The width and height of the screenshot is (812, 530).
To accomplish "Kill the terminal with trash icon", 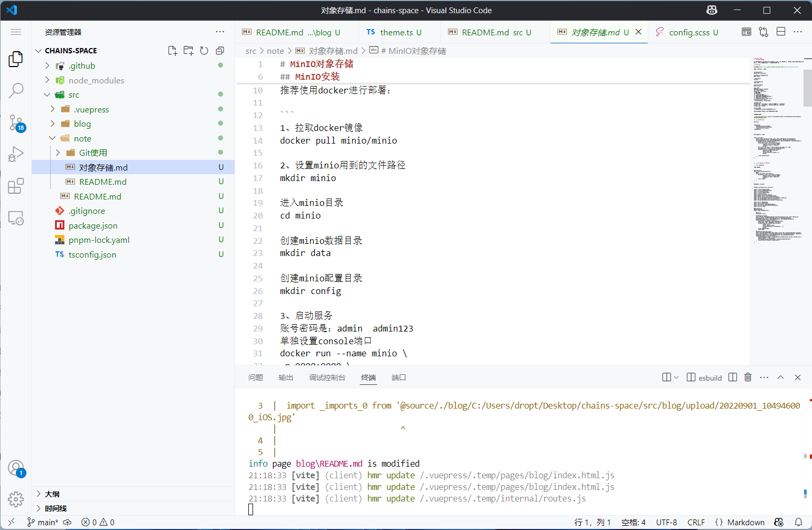I will coord(748,377).
